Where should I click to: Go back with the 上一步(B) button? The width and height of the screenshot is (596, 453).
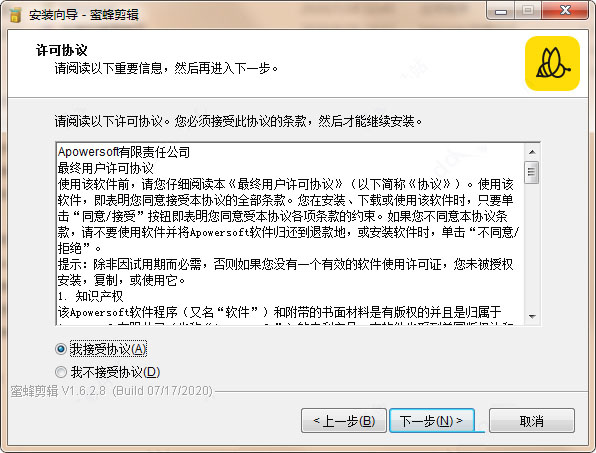[x=344, y=421]
